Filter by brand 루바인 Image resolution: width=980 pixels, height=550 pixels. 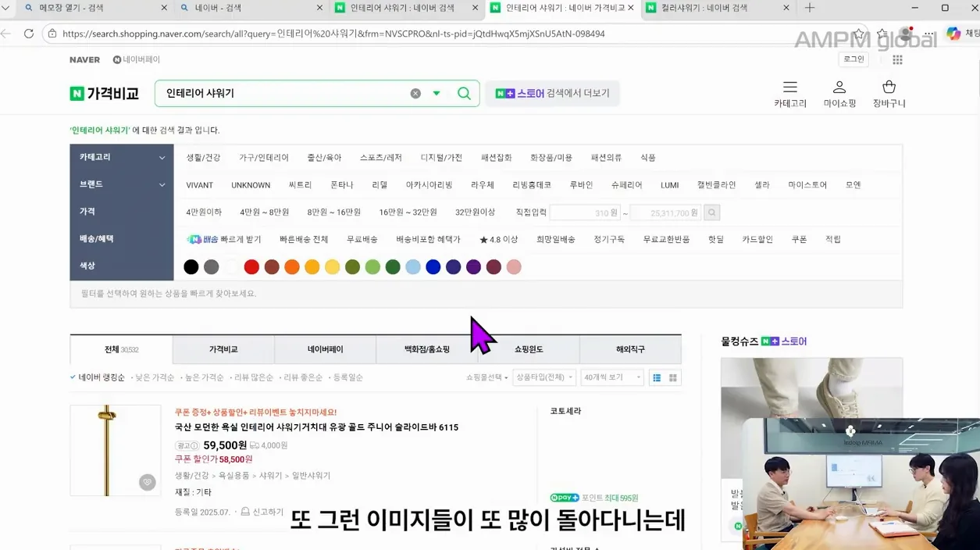(581, 185)
